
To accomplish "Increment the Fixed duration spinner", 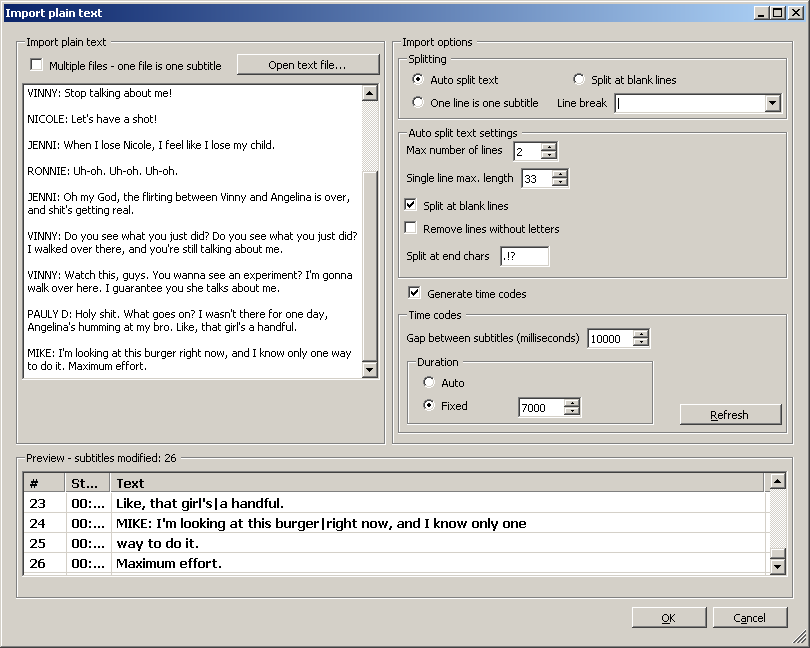I will pos(571,402).
